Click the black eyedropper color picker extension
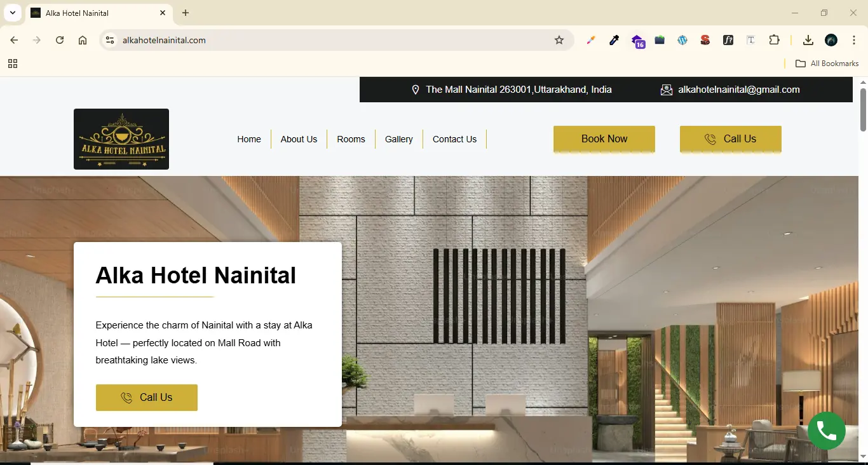The image size is (868, 465). click(614, 40)
